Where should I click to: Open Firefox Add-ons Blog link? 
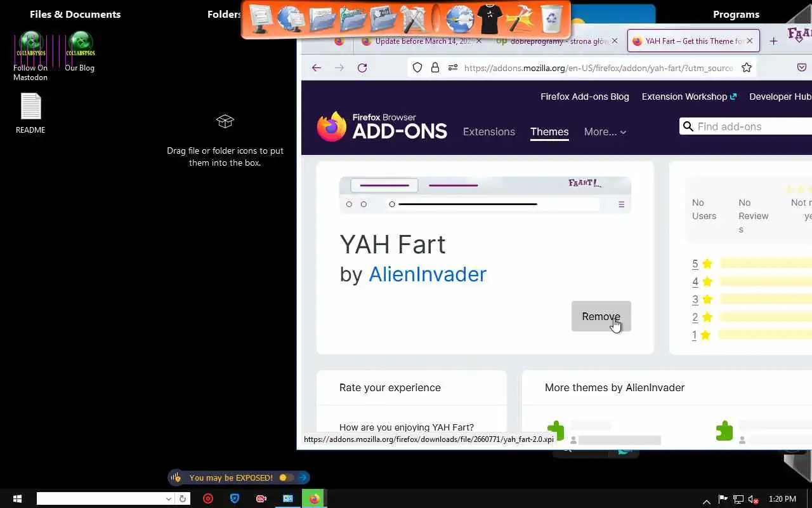585,97
